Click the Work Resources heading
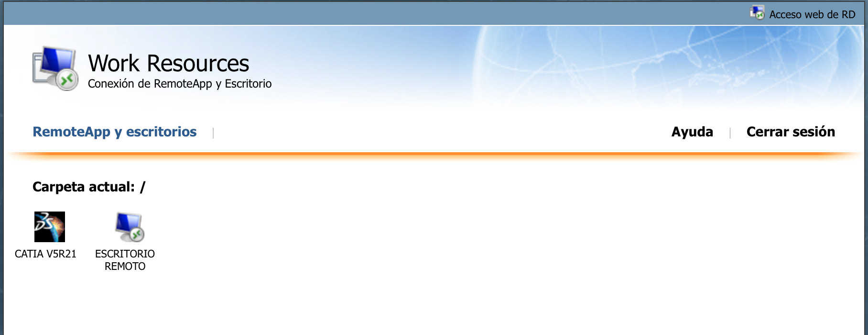868x335 pixels. click(x=169, y=63)
